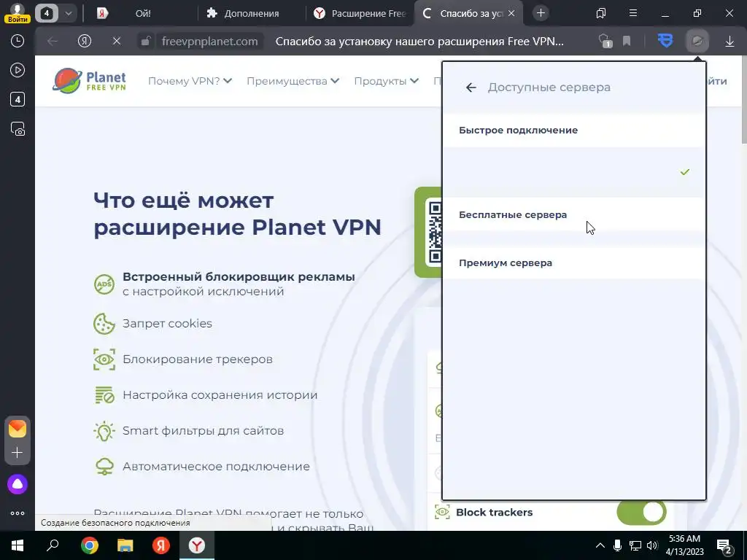The image size is (747, 560).
Task: Open the tab group dropdown arrow
Action: pos(68,13)
